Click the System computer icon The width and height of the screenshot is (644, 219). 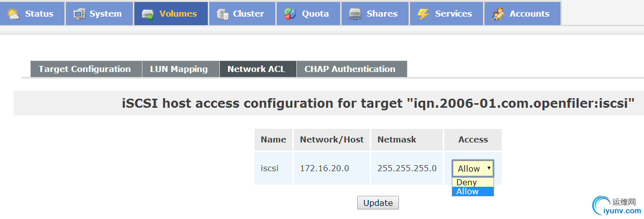pos(79,14)
